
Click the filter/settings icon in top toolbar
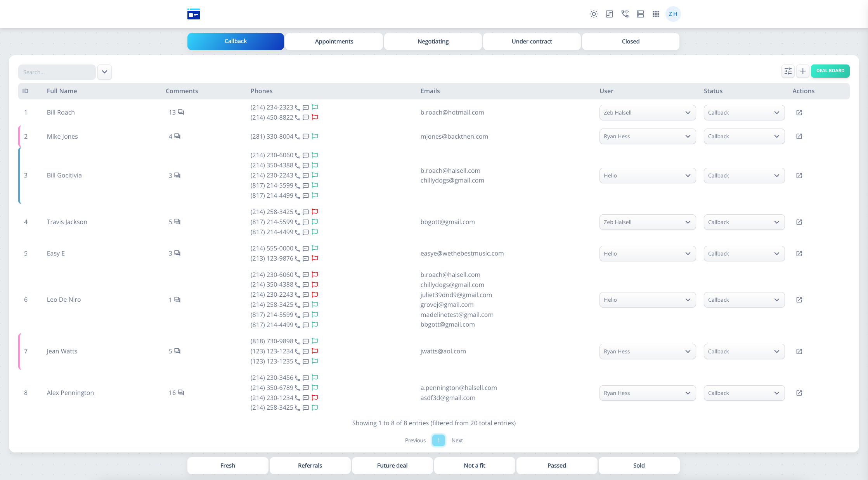click(x=788, y=71)
